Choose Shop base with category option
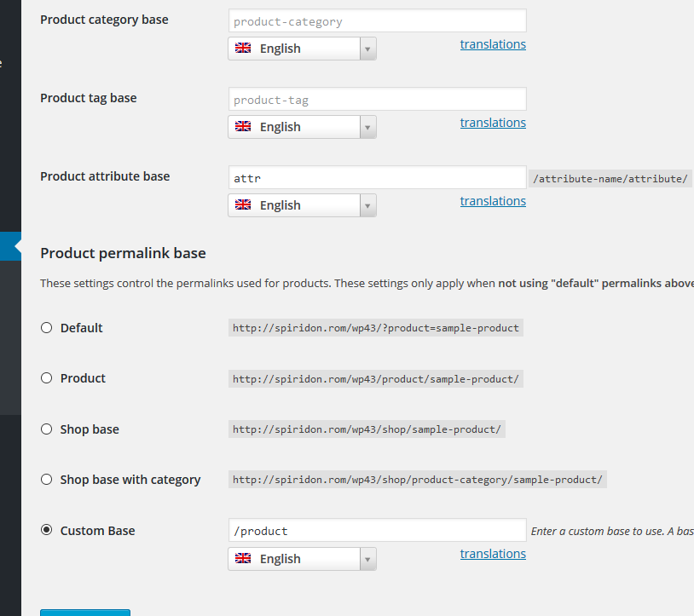The image size is (694, 616). point(47,480)
